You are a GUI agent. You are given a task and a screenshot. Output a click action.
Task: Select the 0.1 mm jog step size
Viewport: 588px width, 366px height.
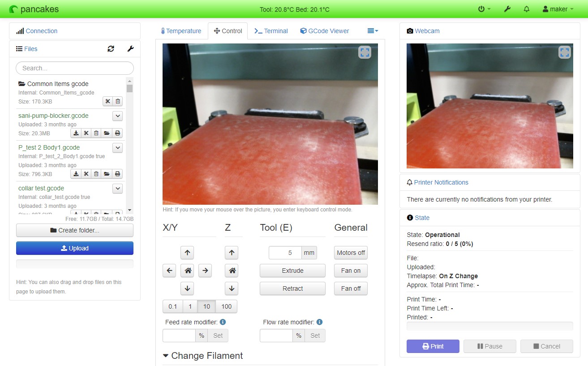[x=173, y=306]
